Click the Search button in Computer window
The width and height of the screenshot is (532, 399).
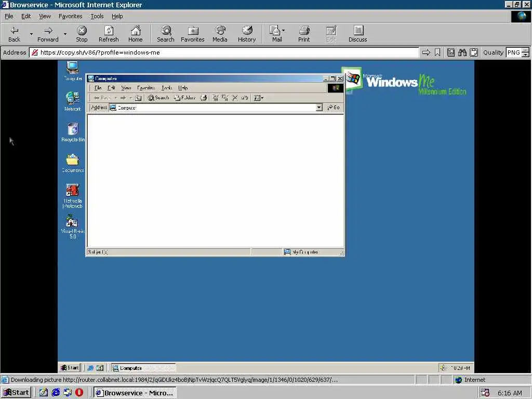tap(158, 98)
